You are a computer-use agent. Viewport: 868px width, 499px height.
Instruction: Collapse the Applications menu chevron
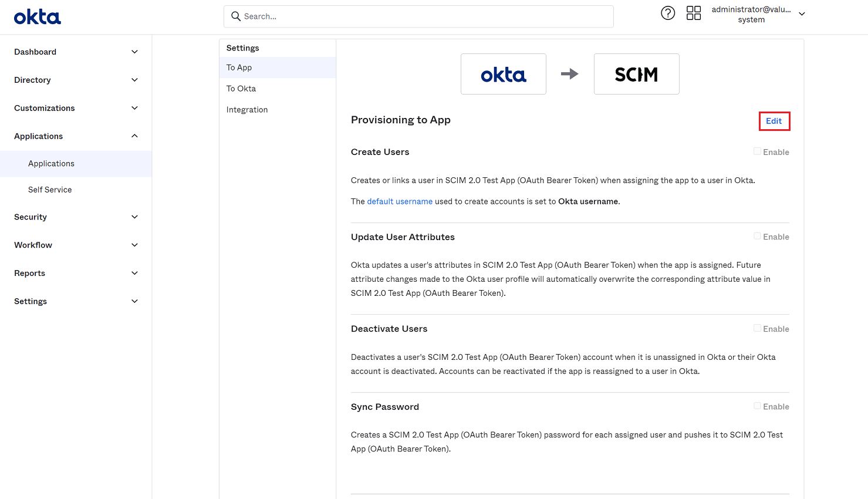[134, 136]
